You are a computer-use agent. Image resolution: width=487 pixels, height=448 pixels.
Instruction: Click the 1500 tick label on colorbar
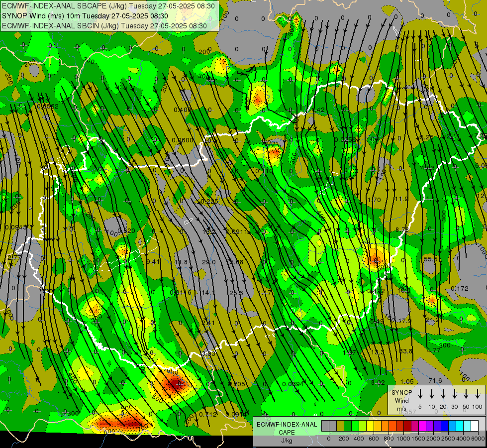tap(418, 439)
